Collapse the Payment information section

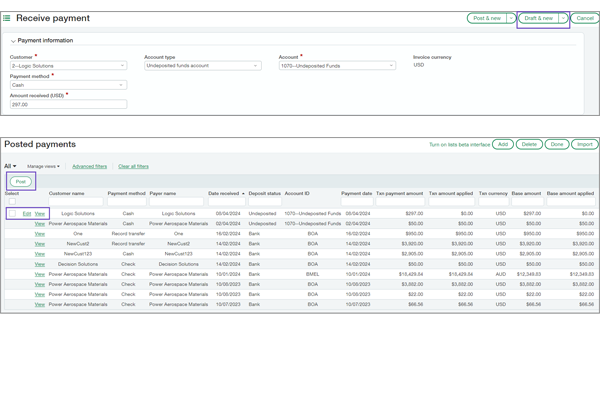(14, 41)
